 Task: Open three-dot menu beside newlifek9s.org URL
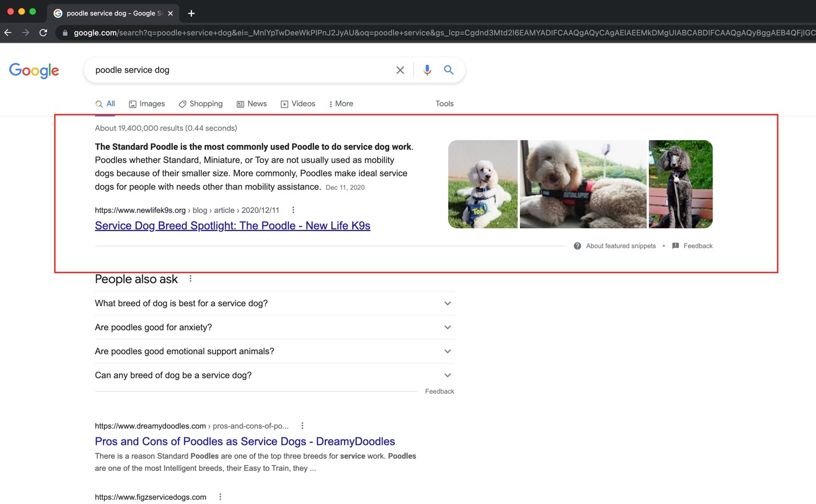[x=293, y=210]
